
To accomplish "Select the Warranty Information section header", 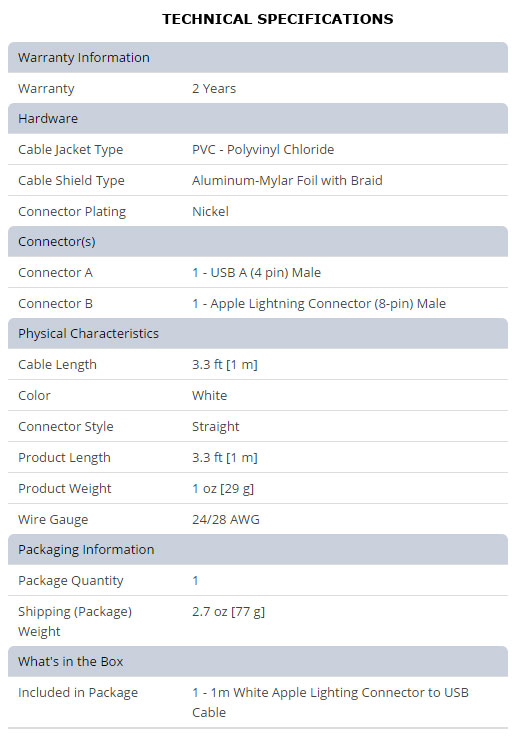I will click(x=258, y=57).
